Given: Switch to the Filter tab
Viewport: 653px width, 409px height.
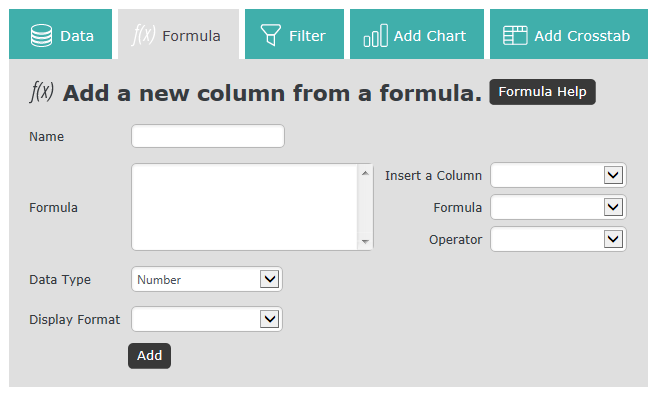Looking at the screenshot, I should click(294, 34).
